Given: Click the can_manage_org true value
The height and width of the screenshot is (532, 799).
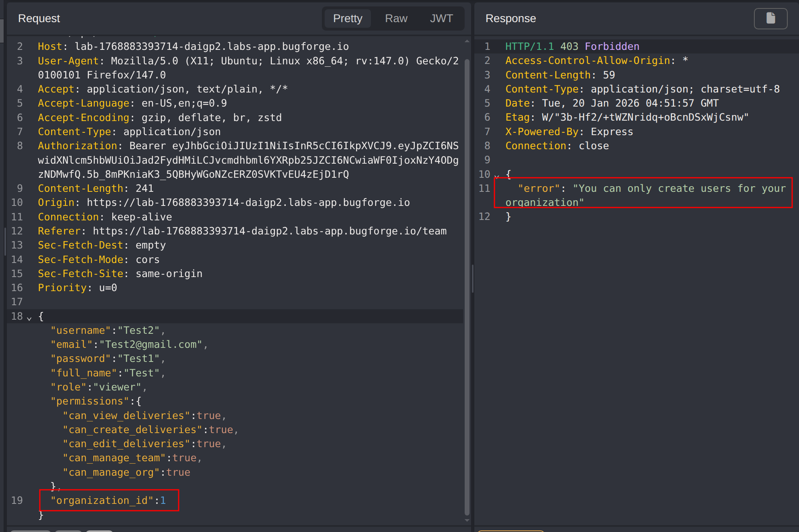Looking at the screenshot, I should coord(178,472).
